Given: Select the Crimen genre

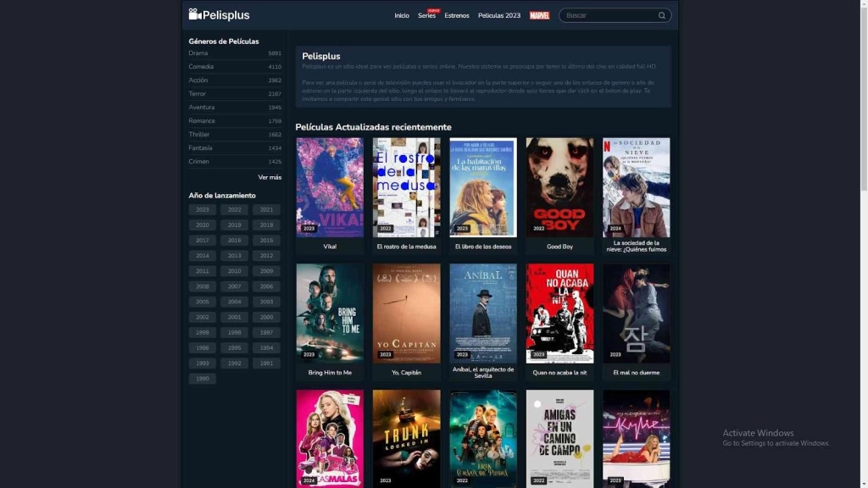Looking at the screenshot, I should click(x=235, y=162).
